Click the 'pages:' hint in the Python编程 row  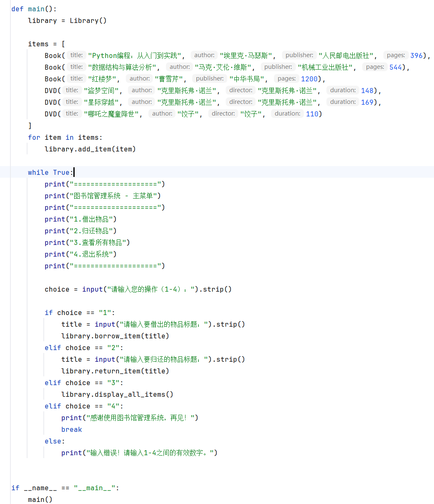pyautogui.click(x=396, y=55)
